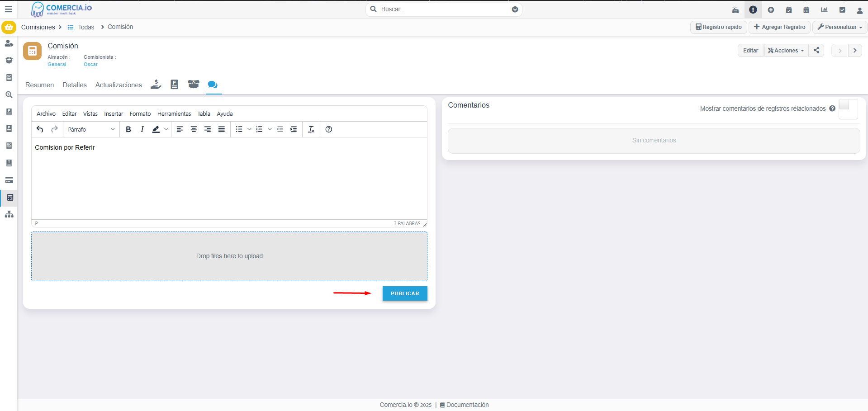Open the credit card payments sidebar icon

9,180
